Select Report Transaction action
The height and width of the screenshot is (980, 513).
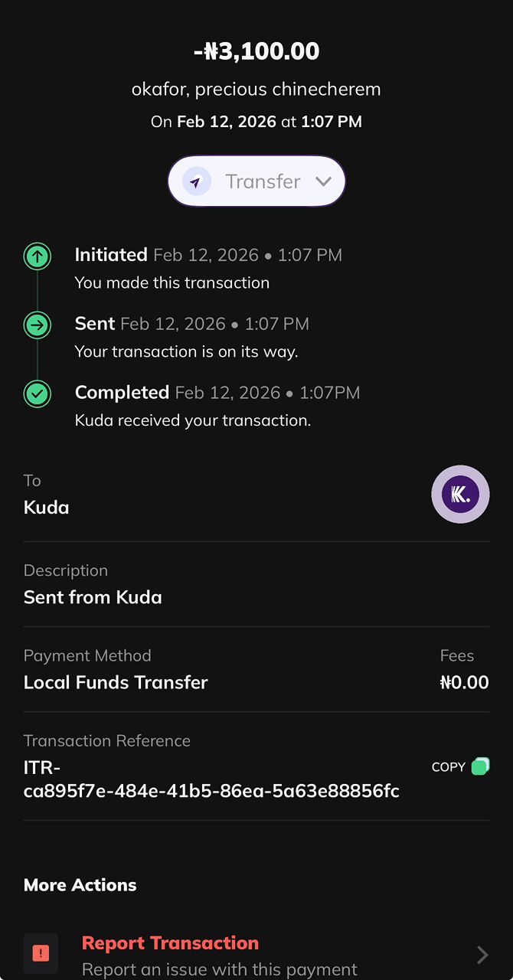pos(170,943)
